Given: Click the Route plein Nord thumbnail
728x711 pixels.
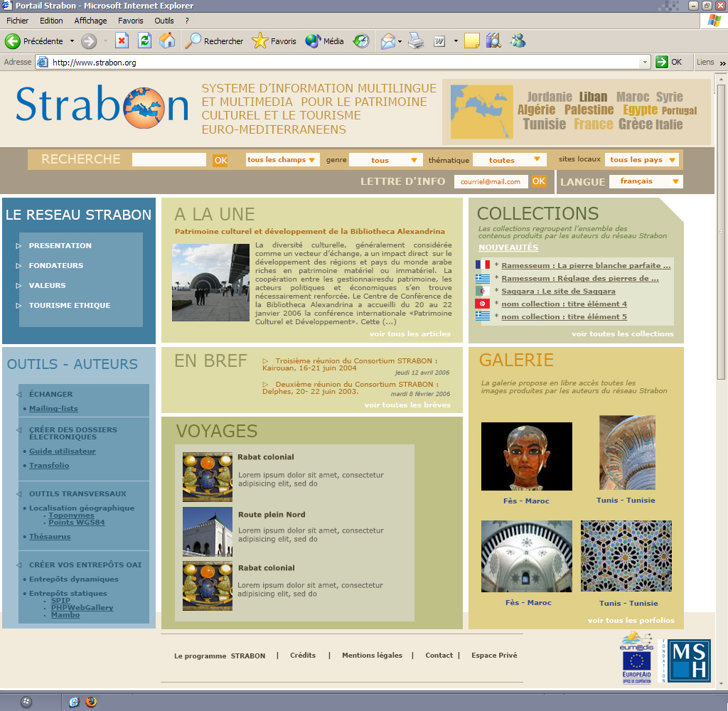Looking at the screenshot, I should 207,532.
